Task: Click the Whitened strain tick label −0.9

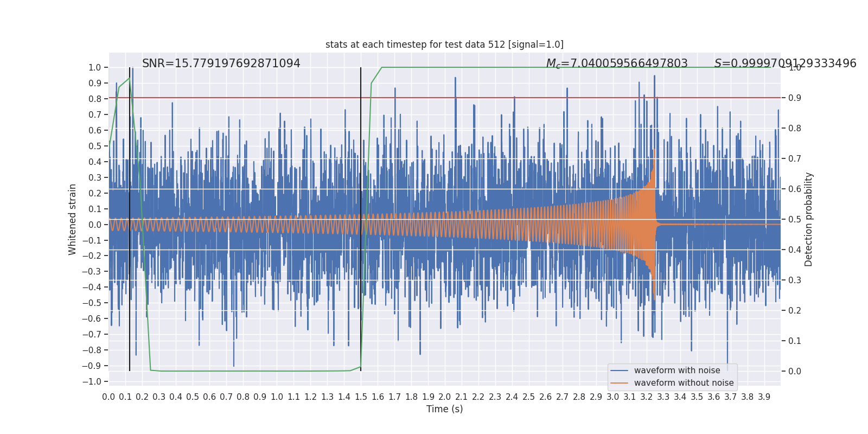Action: click(92, 366)
